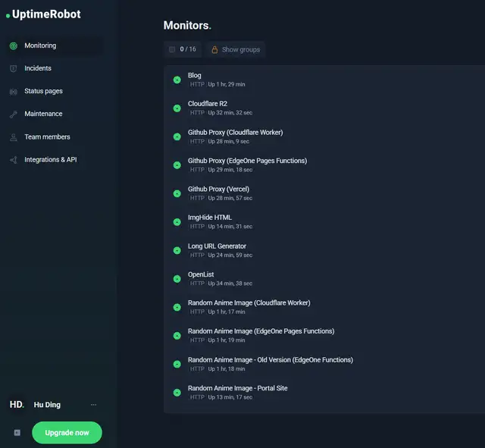
Task: Open the Incidents menu item
Action: 38,68
